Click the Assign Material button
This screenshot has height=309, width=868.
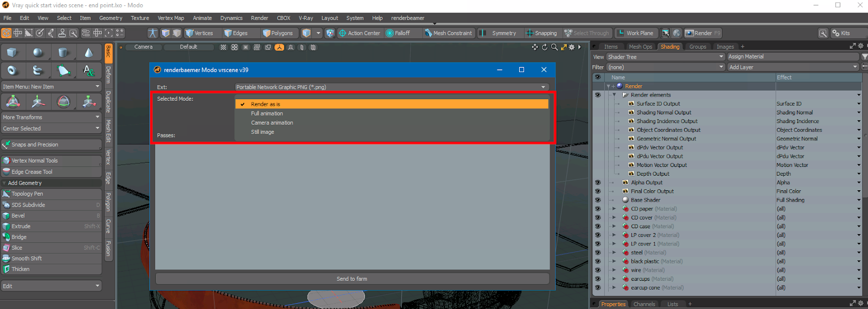coord(793,56)
